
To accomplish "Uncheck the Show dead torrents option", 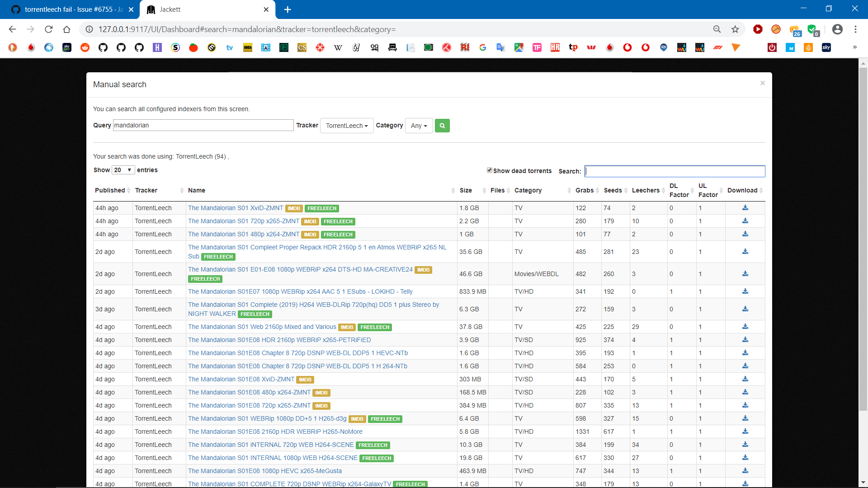I will click(490, 170).
